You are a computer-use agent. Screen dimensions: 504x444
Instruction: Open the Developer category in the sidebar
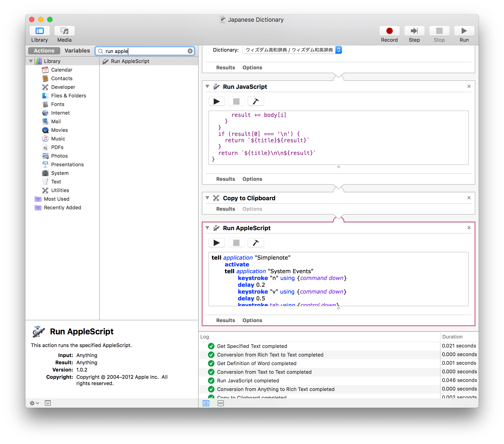tap(63, 87)
